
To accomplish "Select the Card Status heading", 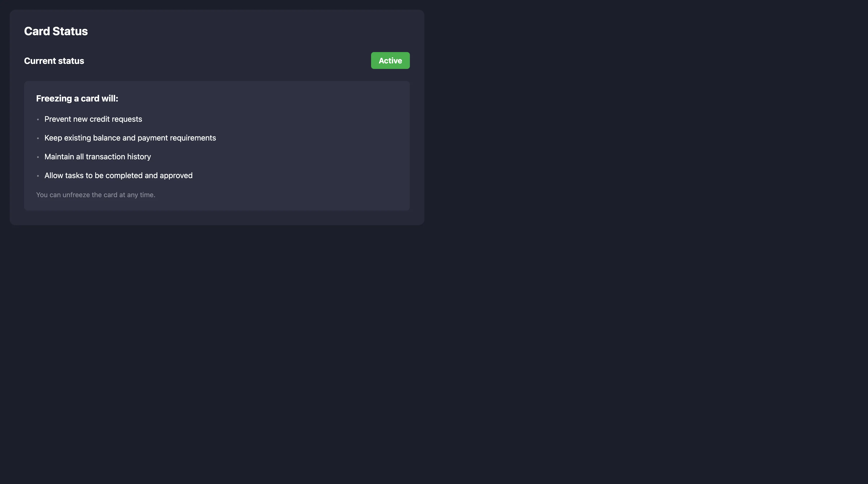I will click(56, 31).
